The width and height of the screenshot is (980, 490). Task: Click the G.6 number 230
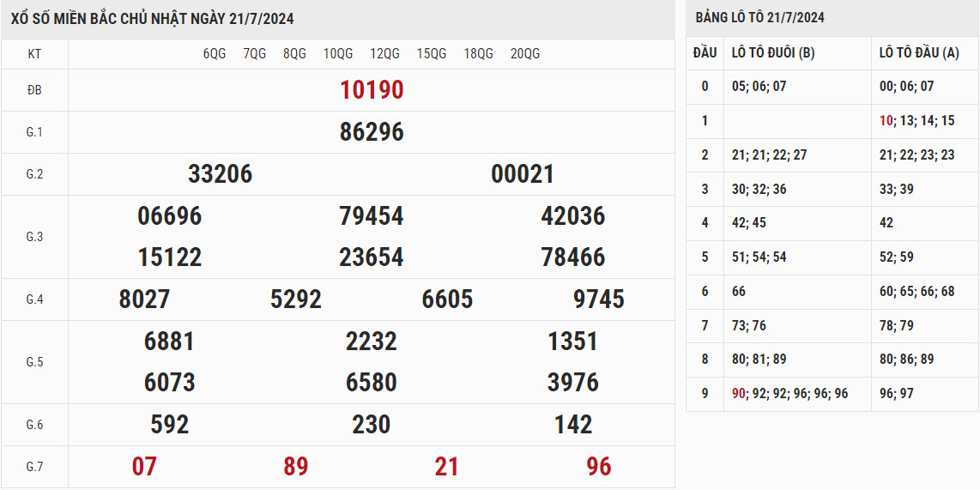pos(372,425)
